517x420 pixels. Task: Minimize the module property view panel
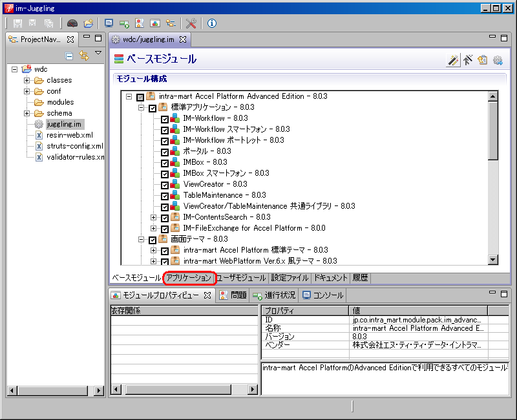492,293
